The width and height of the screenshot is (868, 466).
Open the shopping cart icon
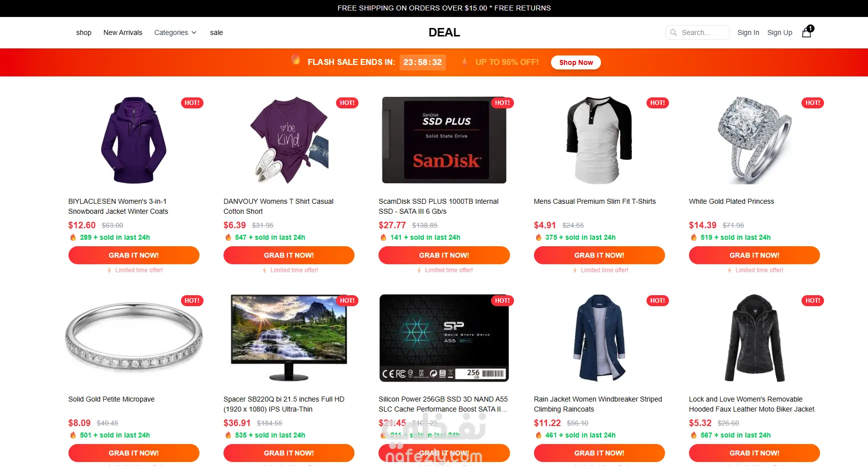pos(807,32)
